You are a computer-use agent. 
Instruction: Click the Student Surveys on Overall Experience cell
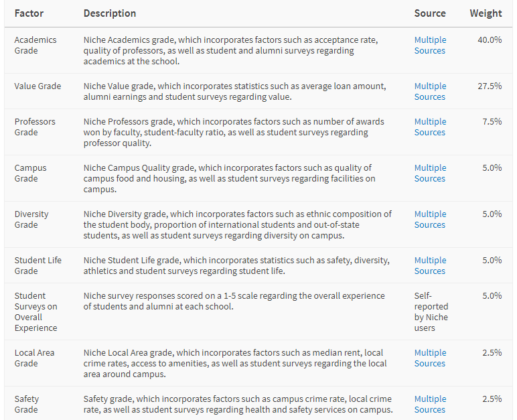click(x=36, y=311)
